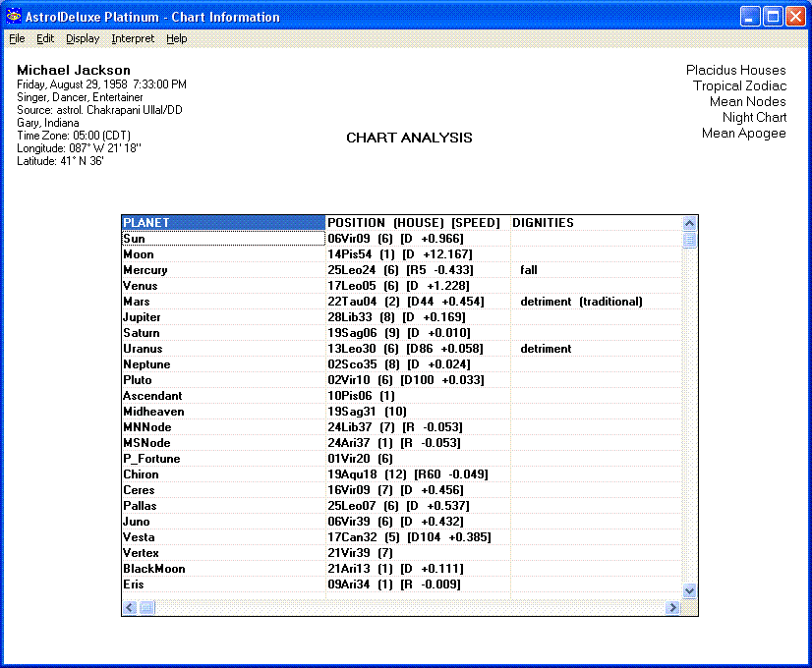Minimize the Chart Information window
812x668 pixels.
tap(750, 17)
